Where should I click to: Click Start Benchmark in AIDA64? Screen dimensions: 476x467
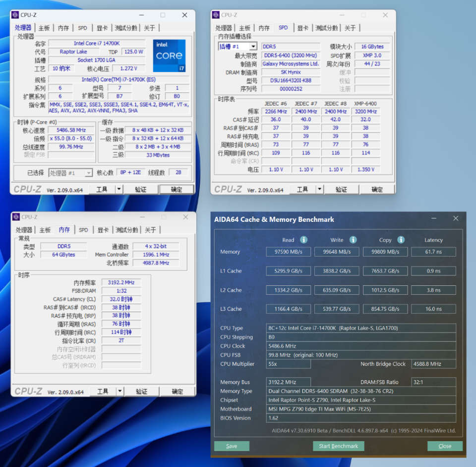[x=338, y=446]
